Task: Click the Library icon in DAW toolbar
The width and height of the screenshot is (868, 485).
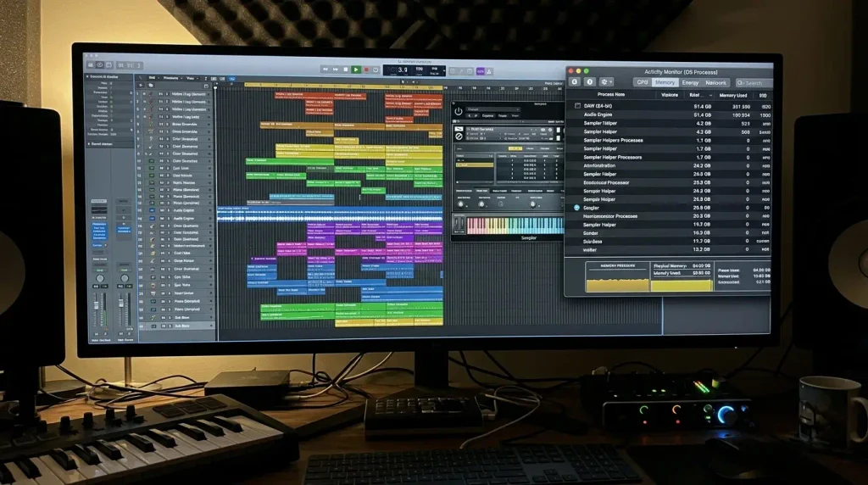Action: click(x=91, y=65)
